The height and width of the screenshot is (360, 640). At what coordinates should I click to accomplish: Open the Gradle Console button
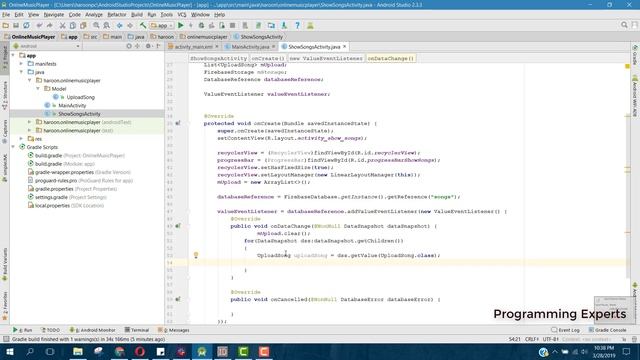tap(608, 330)
